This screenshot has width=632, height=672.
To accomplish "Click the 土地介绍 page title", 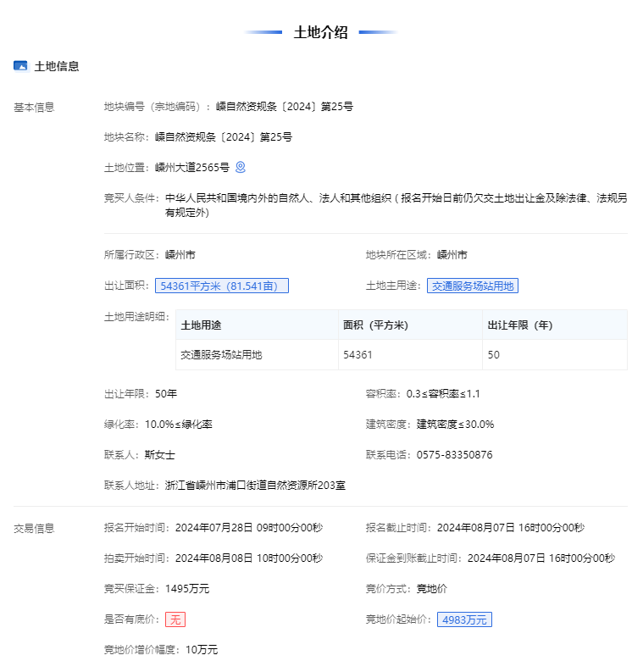I will [x=320, y=33].
